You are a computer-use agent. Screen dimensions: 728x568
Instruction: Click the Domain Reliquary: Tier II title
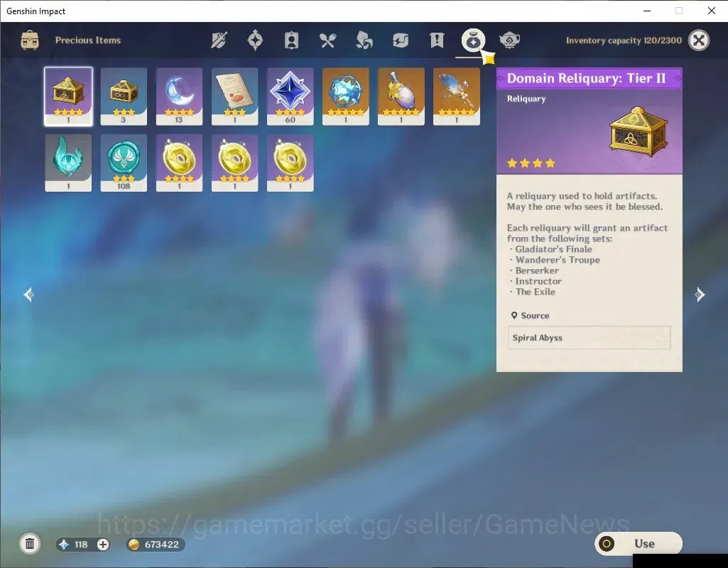click(587, 78)
